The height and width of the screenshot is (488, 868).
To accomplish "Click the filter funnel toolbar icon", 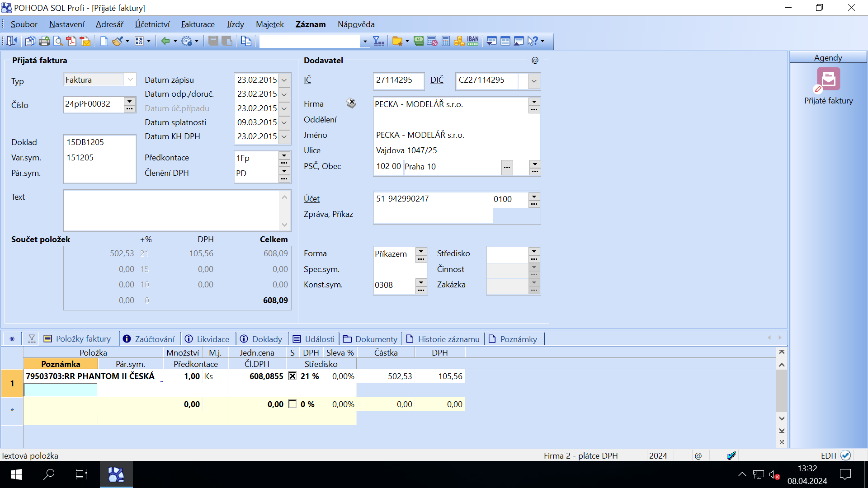I will [x=378, y=41].
